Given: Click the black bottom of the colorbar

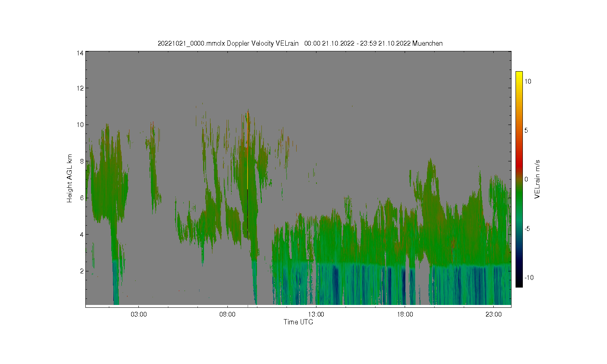Looking at the screenshot, I should click(x=519, y=283).
